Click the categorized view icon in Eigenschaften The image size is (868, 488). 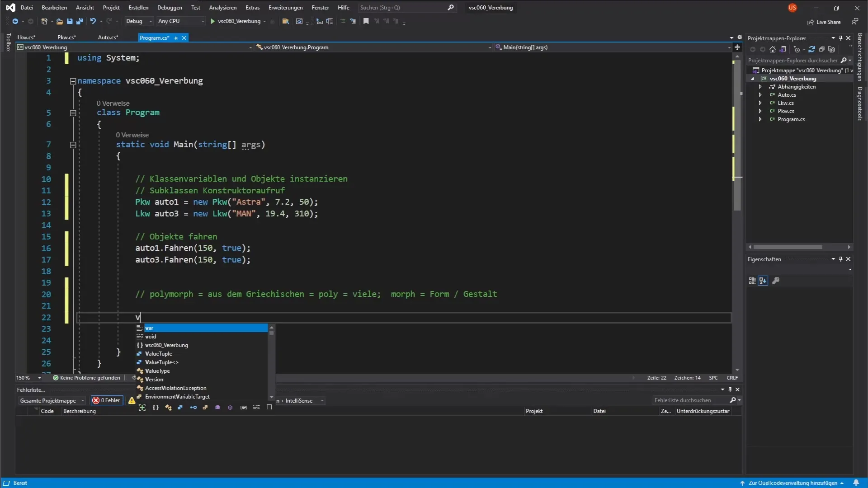752,281
